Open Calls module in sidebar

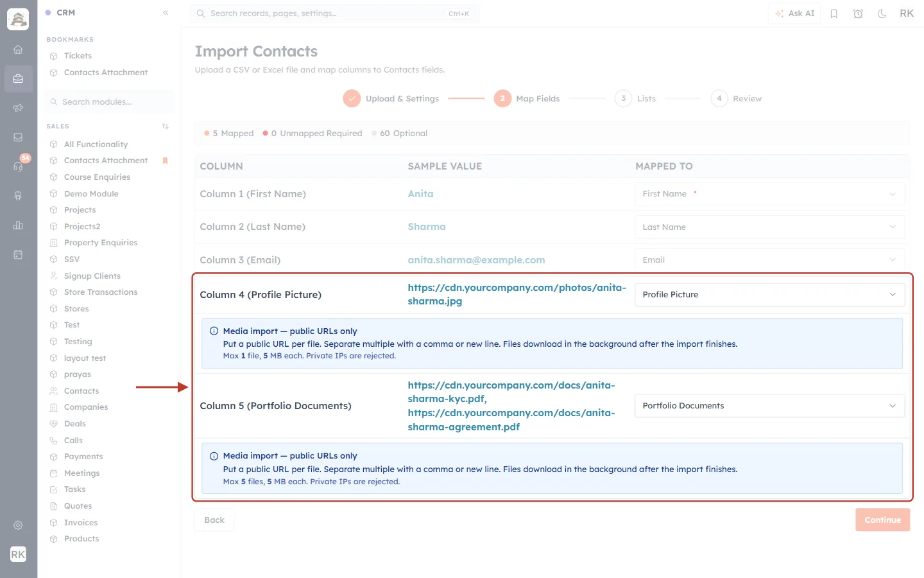(x=73, y=441)
